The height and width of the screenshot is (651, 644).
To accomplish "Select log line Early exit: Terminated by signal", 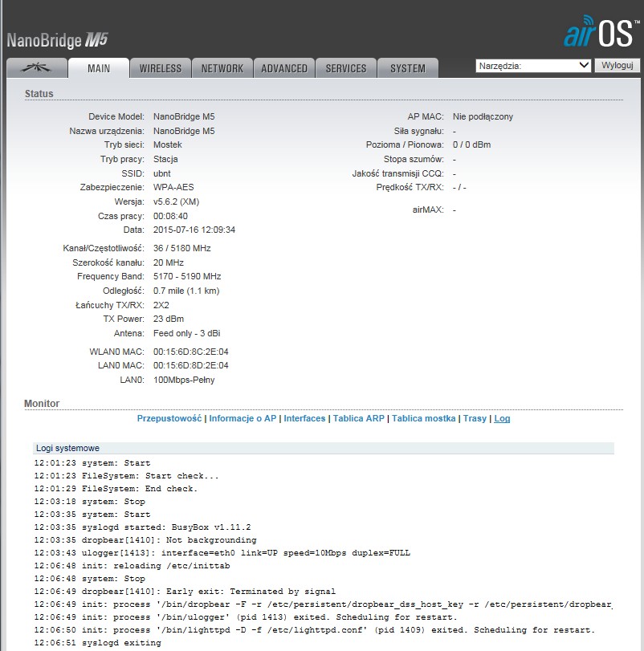I will click(x=185, y=592).
